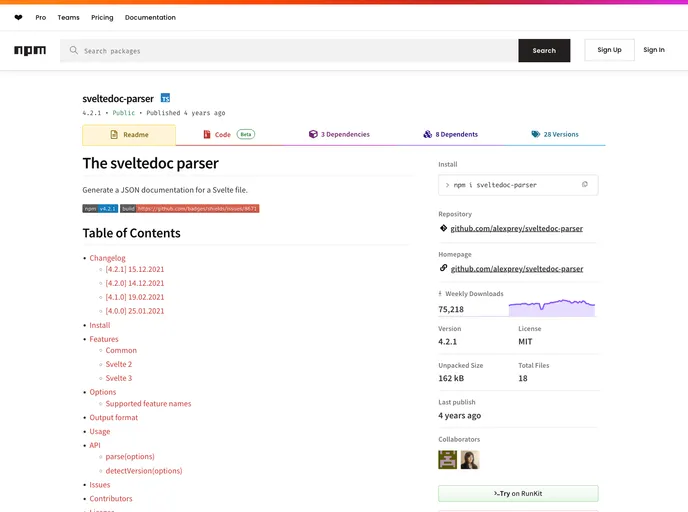Viewport: 688px width, 512px height.
Task: Open the Pro menu item
Action: tap(41, 18)
